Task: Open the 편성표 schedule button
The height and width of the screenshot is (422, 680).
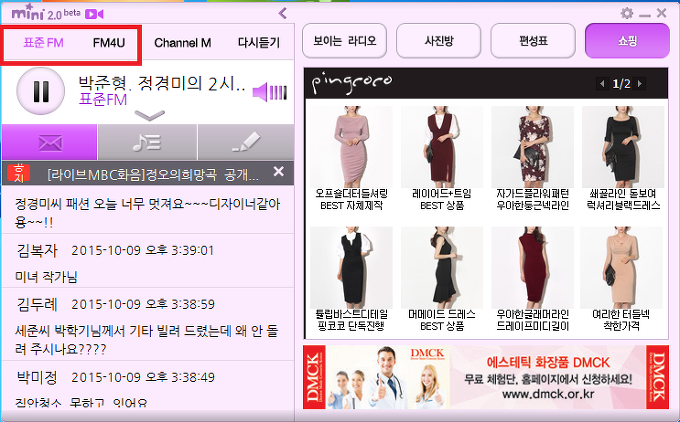Action: pos(533,41)
